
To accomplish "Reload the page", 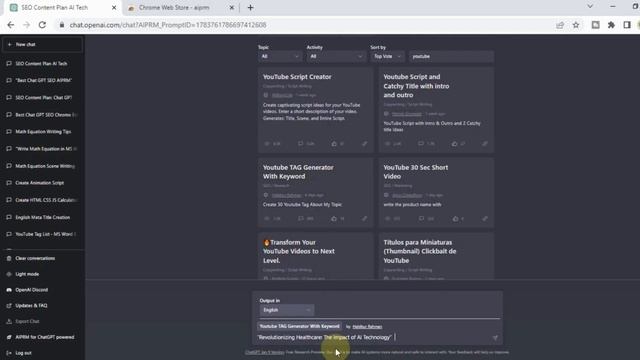I will click(42, 25).
